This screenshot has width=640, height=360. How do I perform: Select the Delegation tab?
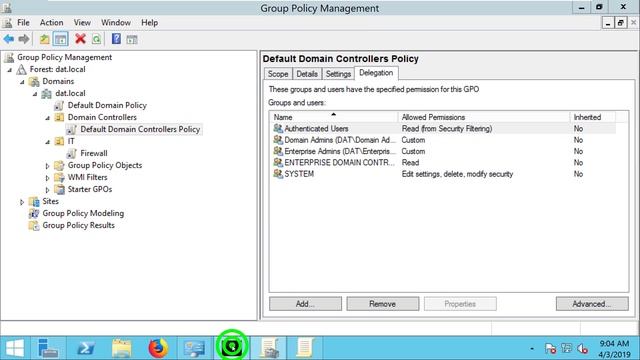tap(376, 73)
